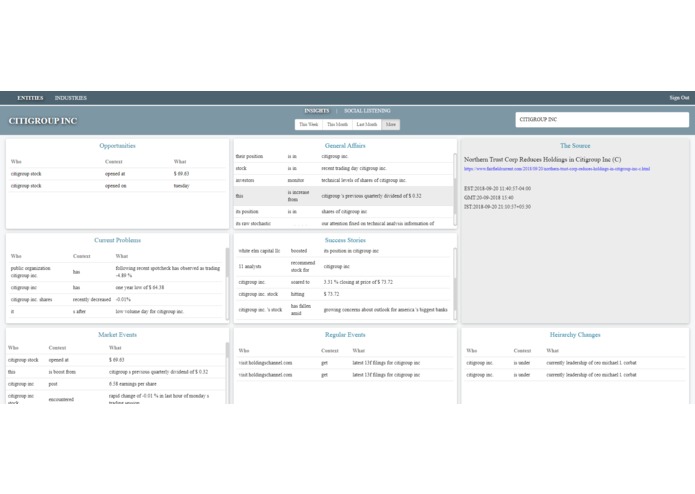695x494 pixels.
Task: Click the GMT timestamp 20-09-2018 15:40
Action: [488, 198]
